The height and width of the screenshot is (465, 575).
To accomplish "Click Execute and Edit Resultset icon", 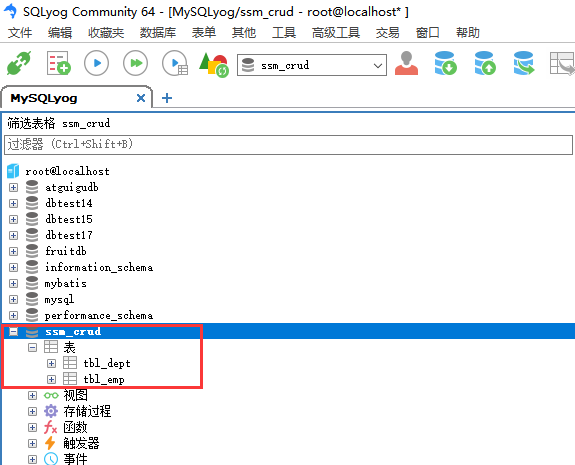I will (x=175, y=63).
